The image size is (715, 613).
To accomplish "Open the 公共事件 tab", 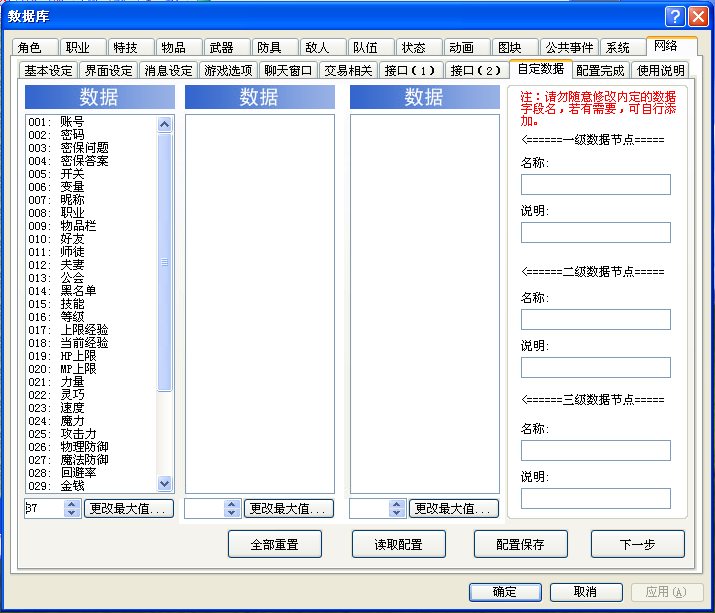I will tap(569, 47).
